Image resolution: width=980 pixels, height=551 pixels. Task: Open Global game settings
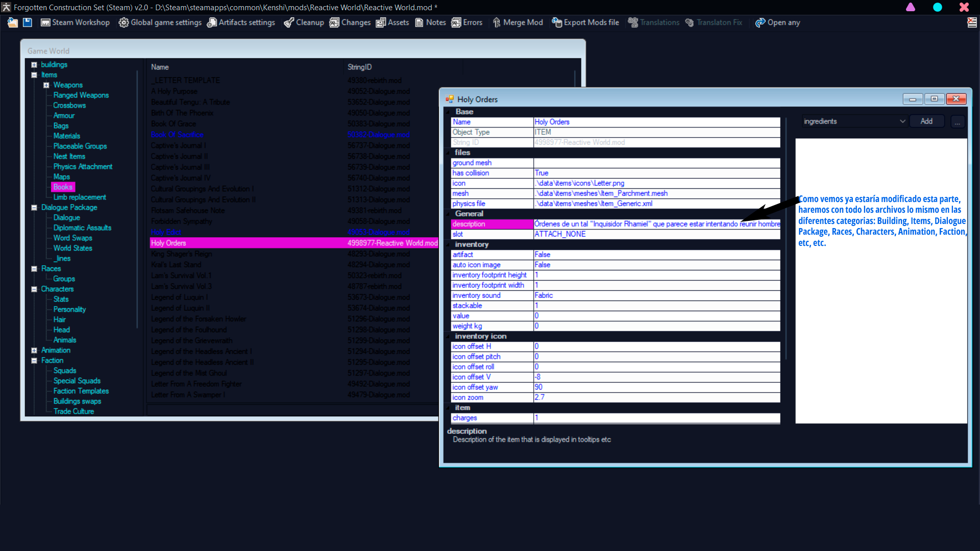click(x=160, y=22)
